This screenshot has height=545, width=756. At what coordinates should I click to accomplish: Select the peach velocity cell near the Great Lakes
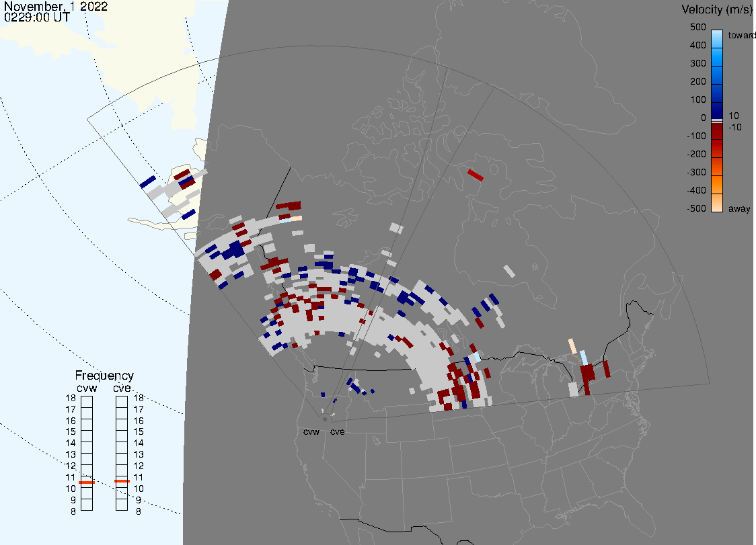click(x=572, y=346)
